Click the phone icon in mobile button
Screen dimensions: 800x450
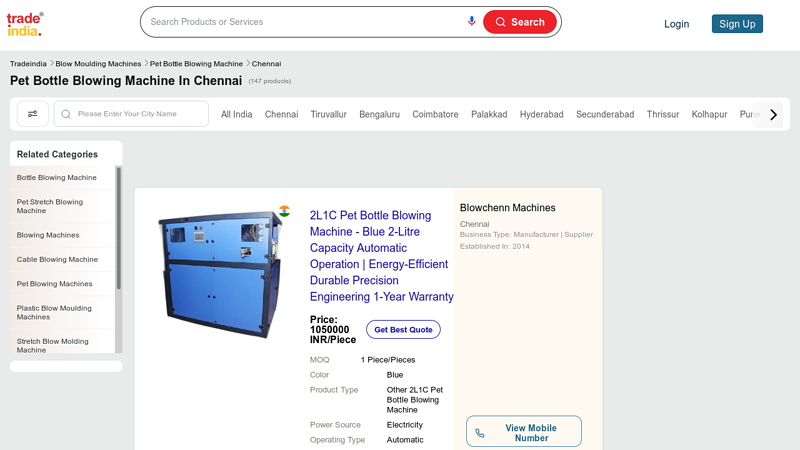[x=480, y=433]
